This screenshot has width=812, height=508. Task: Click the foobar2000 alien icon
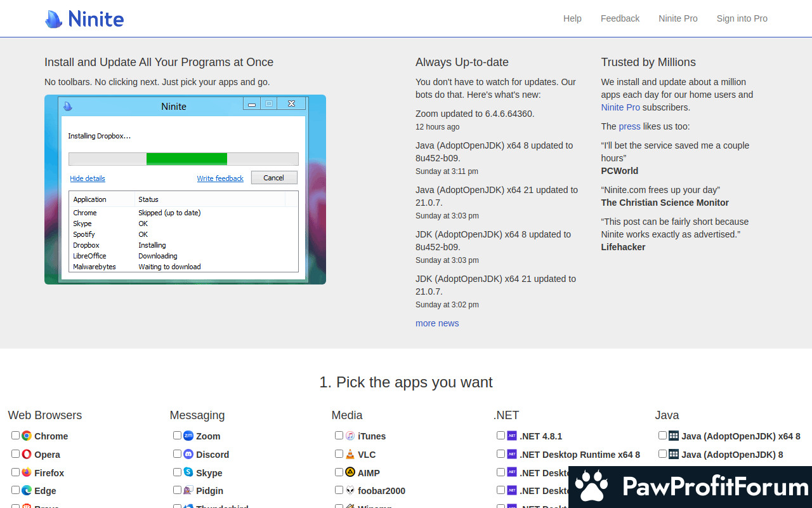pos(350,490)
